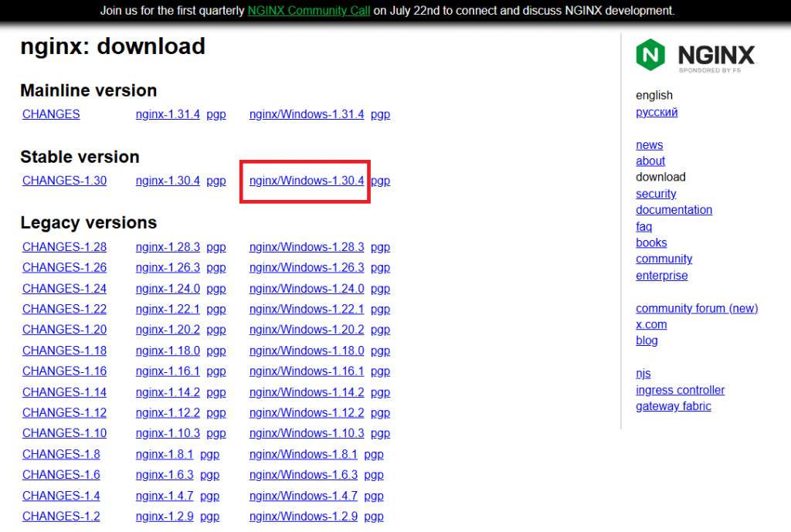Open CHANGES-1.28 link

[64, 247]
